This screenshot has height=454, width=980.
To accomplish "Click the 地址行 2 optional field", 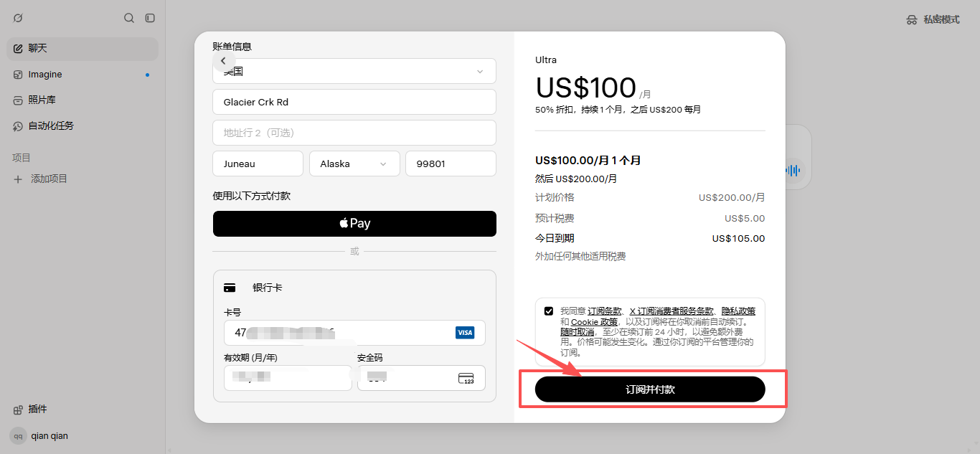I will pyautogui.click(x=354, y=133).
